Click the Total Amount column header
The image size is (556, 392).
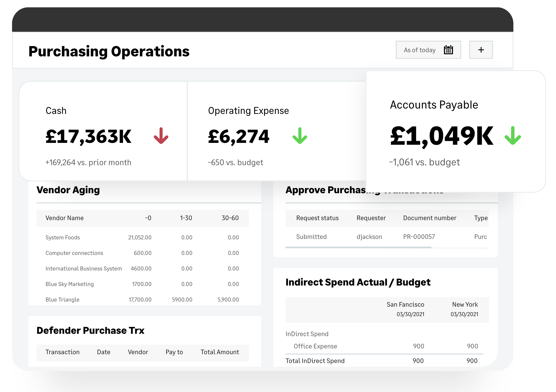[x=220, y=352]
